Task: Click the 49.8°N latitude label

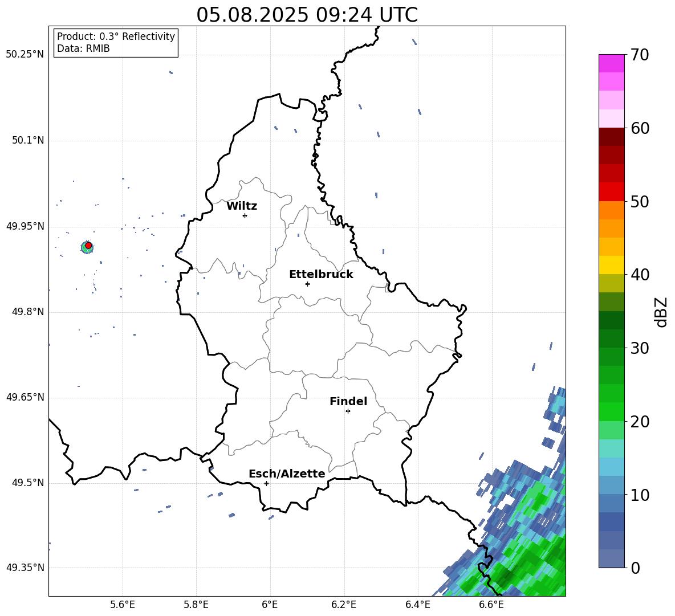Action: (27, 312)
